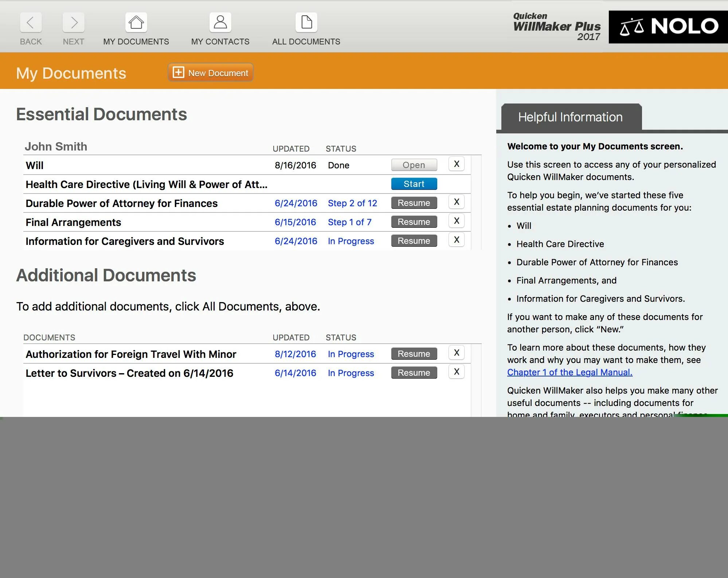Delete the Will document with X
This screenshot has height=578, width=728.
[456, 164]
